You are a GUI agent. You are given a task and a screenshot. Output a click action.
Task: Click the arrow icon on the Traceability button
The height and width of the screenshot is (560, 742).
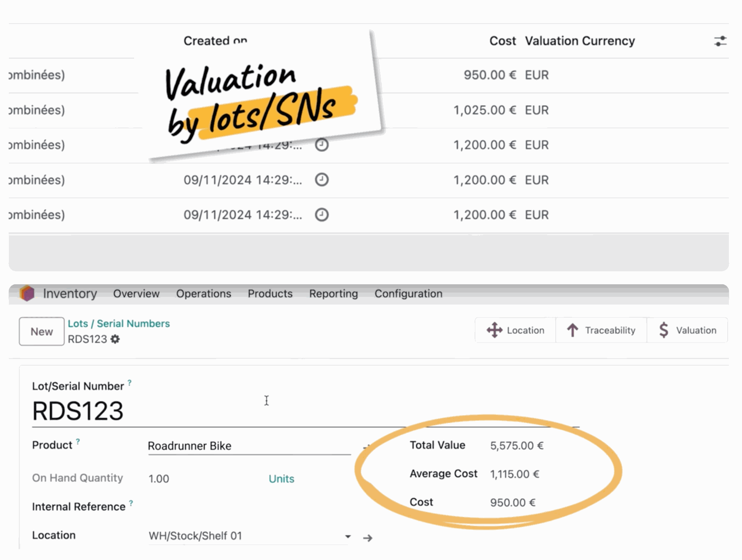573,330
